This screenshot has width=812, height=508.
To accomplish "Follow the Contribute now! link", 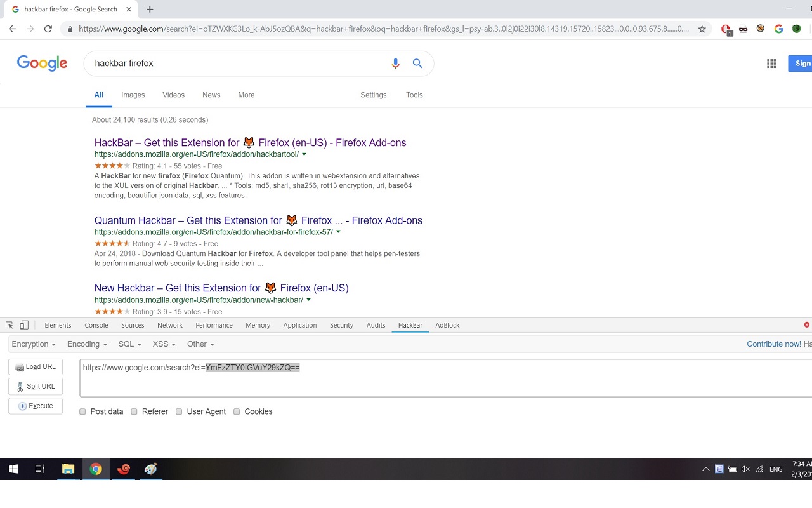I will pyautogui.click(x=774, y=344).
